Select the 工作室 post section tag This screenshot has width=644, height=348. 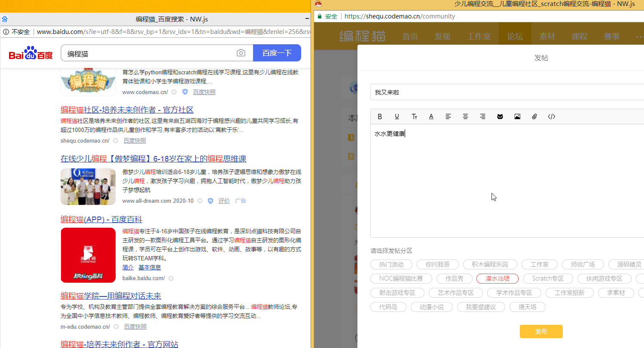click(540, 264)
